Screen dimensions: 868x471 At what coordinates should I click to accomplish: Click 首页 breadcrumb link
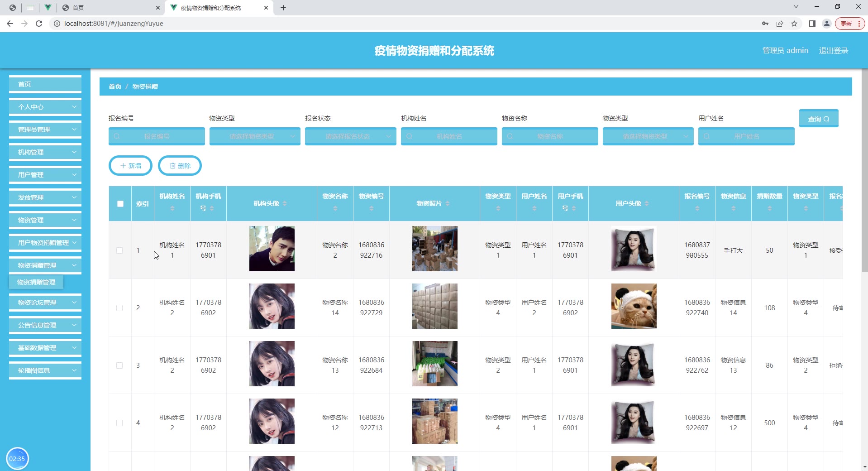[x=115, y=87]
